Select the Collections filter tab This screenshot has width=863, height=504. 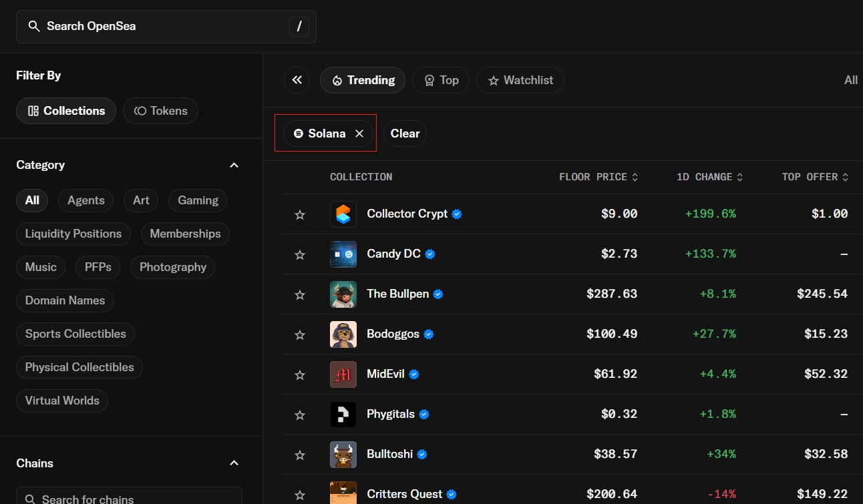[66, 111]
